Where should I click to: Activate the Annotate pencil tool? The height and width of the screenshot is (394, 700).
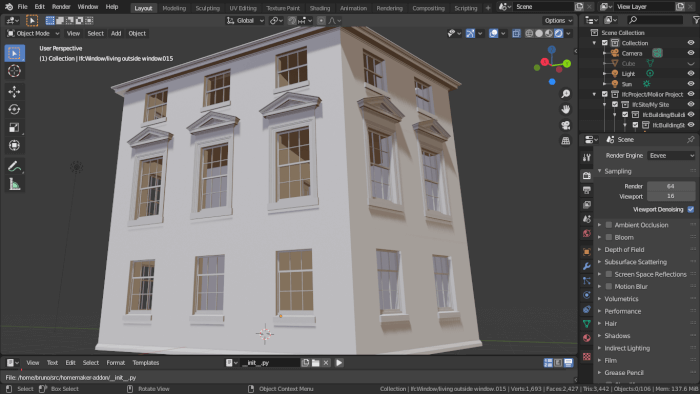14,167
